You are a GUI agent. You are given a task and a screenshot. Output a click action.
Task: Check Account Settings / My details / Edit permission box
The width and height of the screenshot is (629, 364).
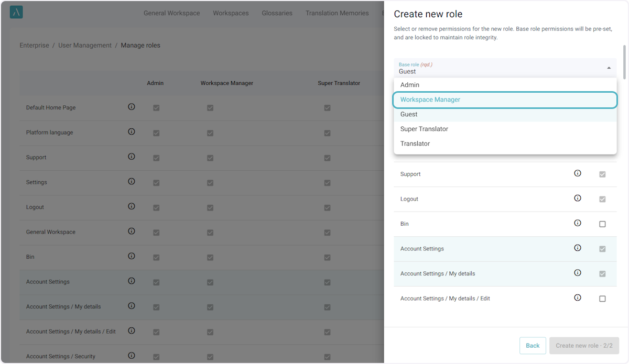[x=602, y=299]
